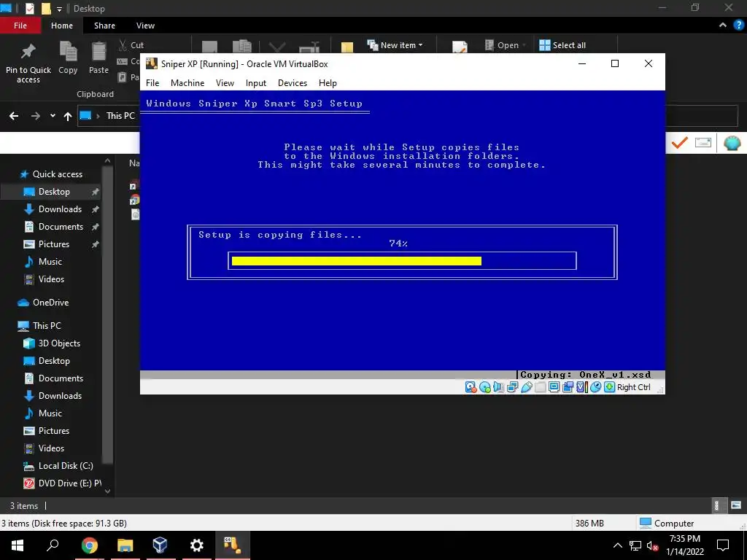This screenshot has height=560, width=747.
Task: Click the network adapters indicator in VirtualBox
Action: coord(513,387)
